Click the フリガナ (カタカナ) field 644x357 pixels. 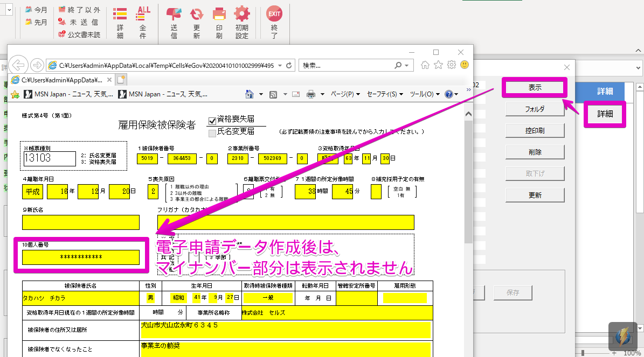286,222
